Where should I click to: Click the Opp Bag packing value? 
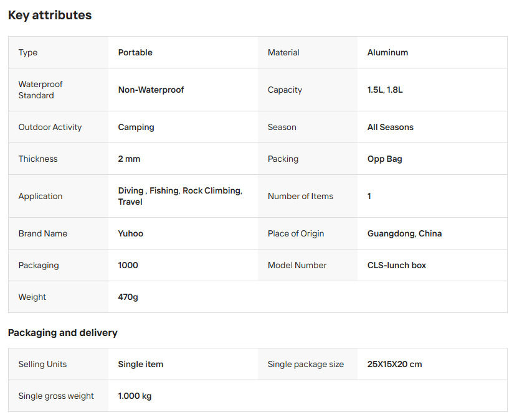click(x=384, y=159)
